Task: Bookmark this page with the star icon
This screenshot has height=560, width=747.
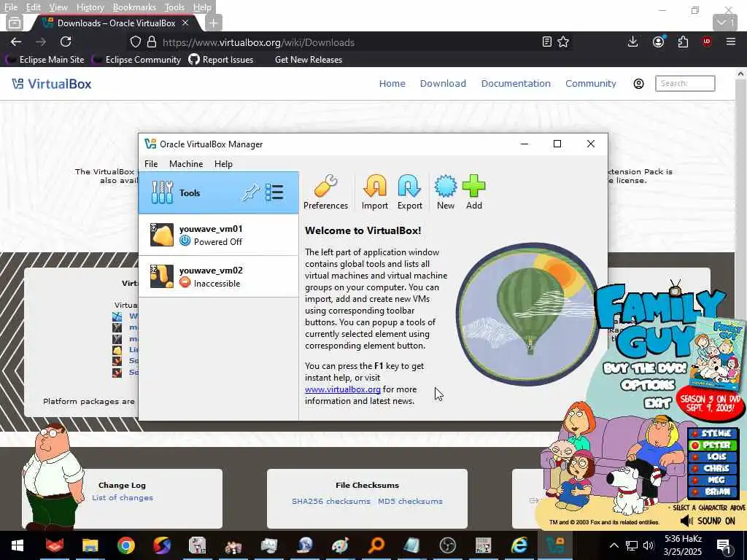Action: pyautogui.click(x=563, y=42)
